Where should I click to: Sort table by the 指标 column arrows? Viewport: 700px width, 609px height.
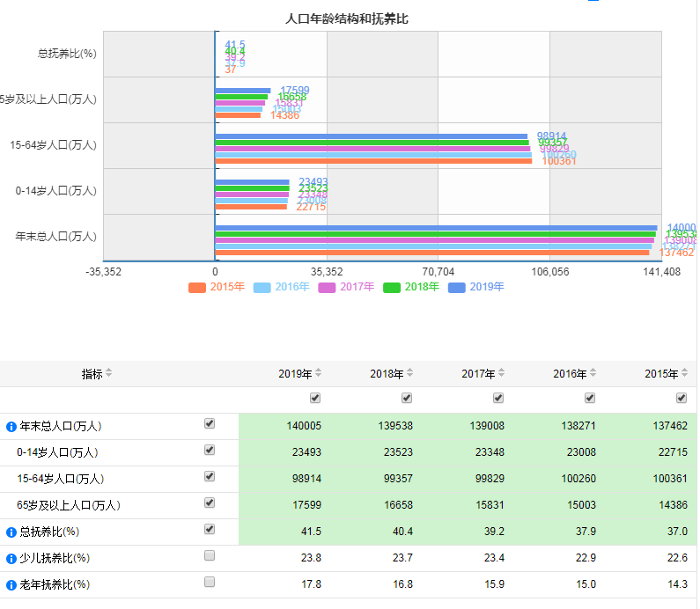click(109, 374)
